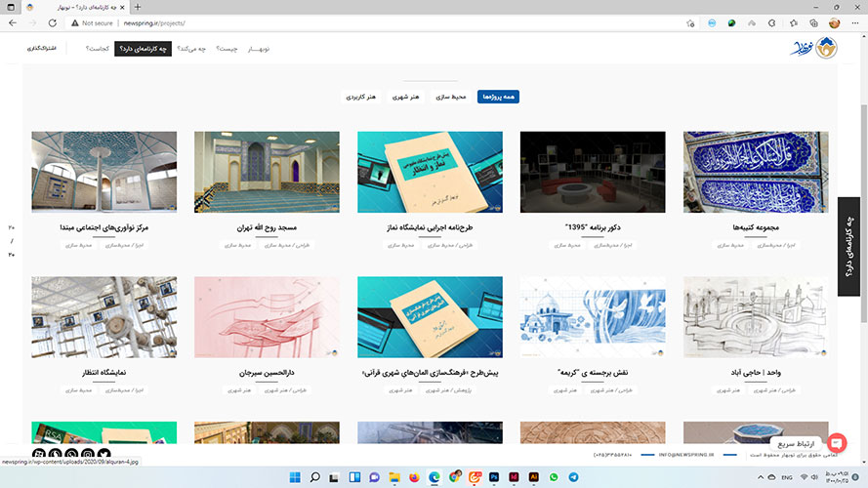Screen dimensions: 868x488
Task: Open the 'چه می‌کند؟' nav menu item
Action: pos(191,49)
